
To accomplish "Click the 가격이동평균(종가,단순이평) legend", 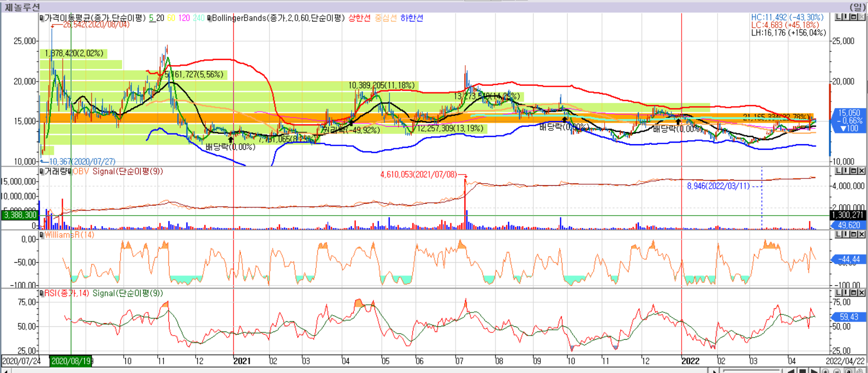I will pyautogui.click(x=95, y=18).
